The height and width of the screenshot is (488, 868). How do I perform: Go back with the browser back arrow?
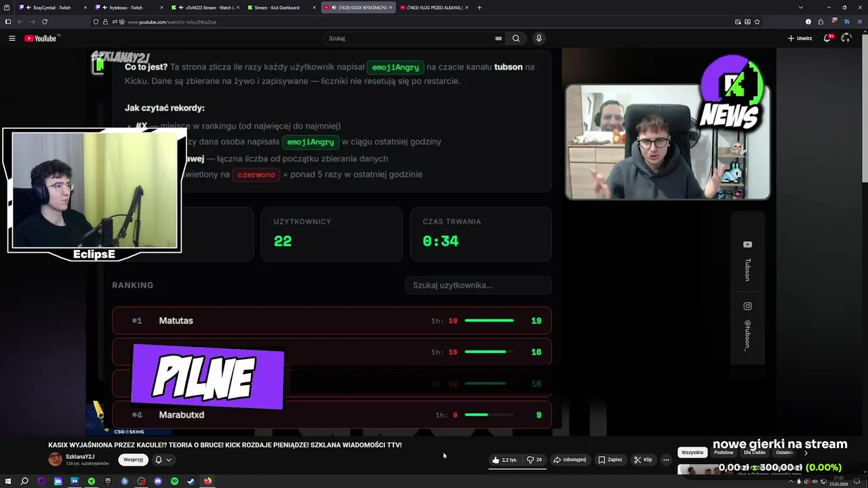point(20,22)
